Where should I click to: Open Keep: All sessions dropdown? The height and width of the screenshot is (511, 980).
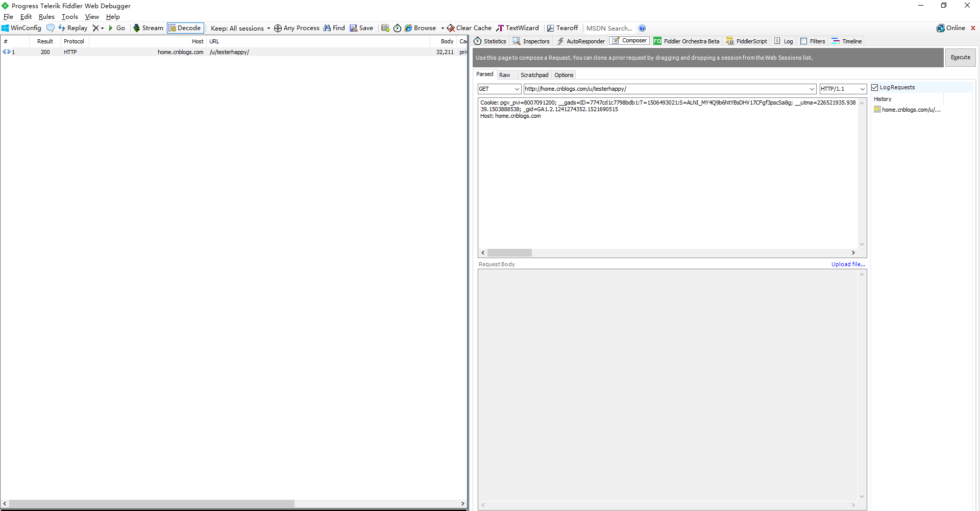point(240,28)
